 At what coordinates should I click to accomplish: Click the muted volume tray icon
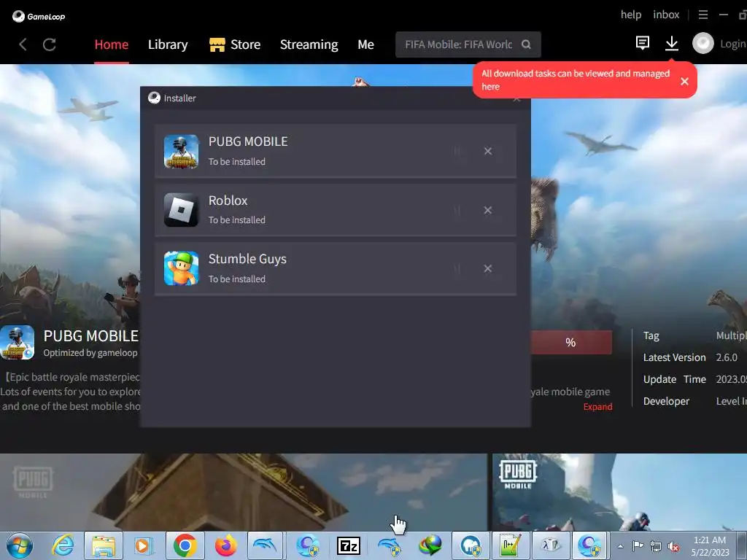point(673,546)
